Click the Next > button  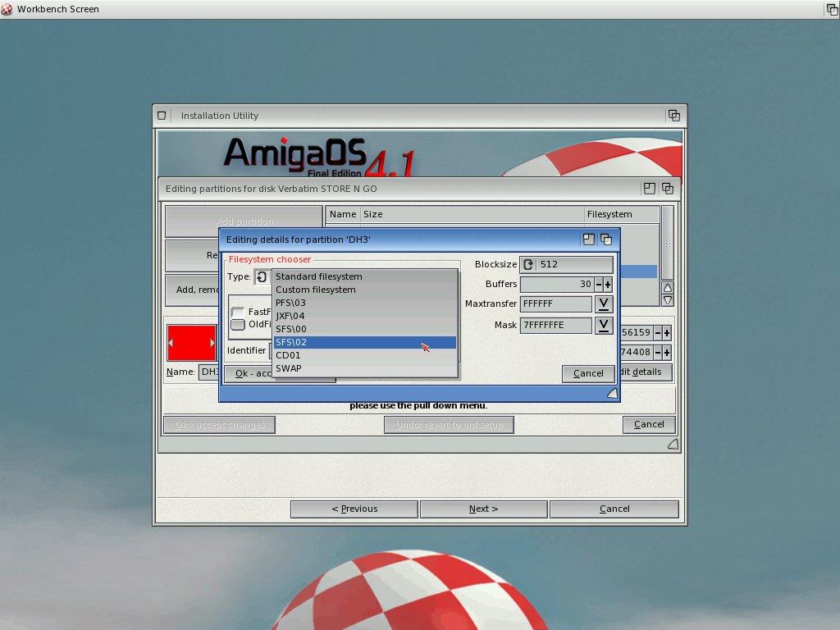point(484,509)
